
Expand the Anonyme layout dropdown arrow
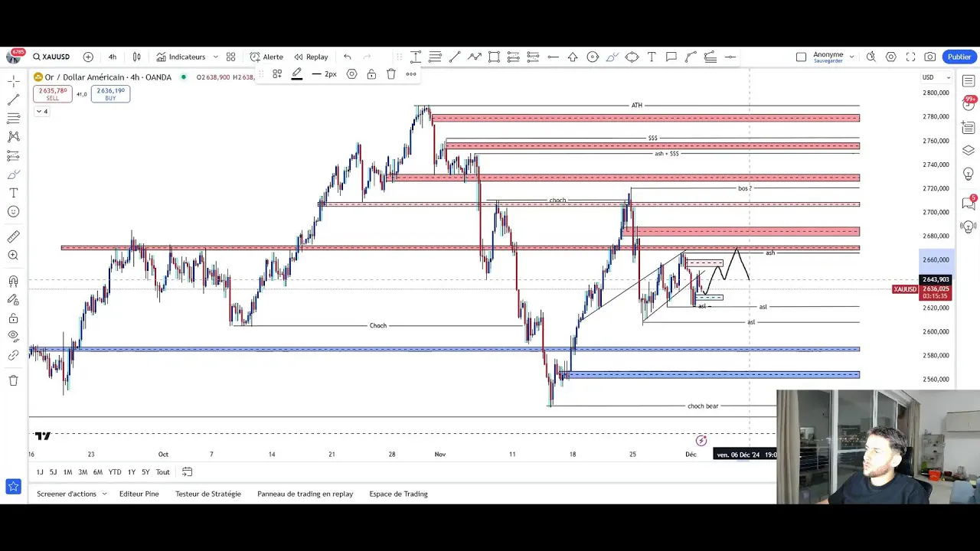coord(851,57)
